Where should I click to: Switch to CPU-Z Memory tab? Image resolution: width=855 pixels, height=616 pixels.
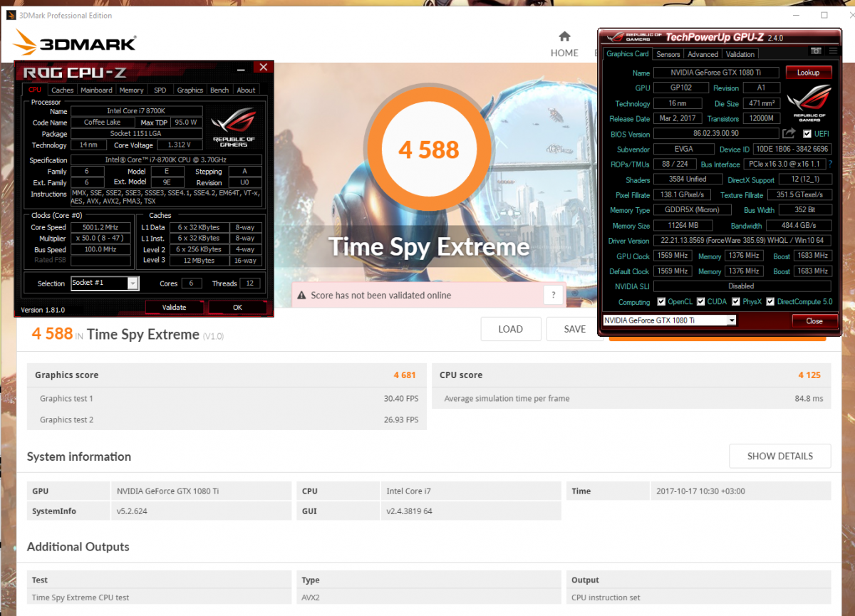point(131,90)
